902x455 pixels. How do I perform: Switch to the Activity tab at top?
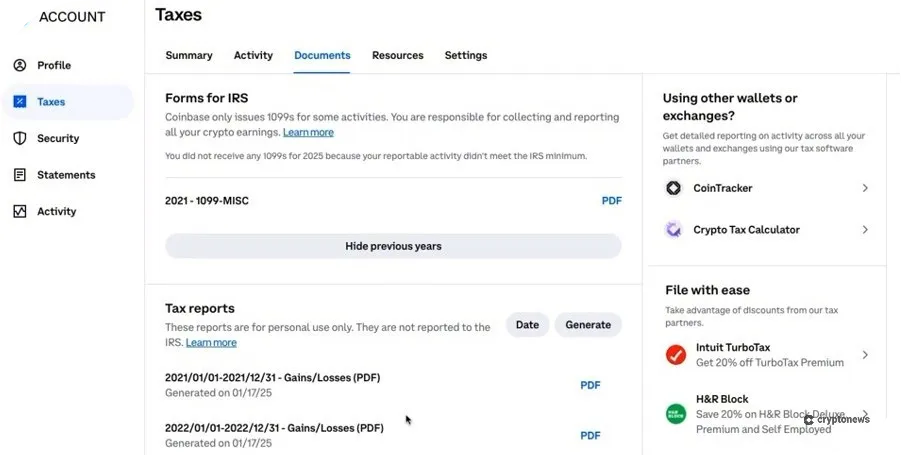coord(253,55)
